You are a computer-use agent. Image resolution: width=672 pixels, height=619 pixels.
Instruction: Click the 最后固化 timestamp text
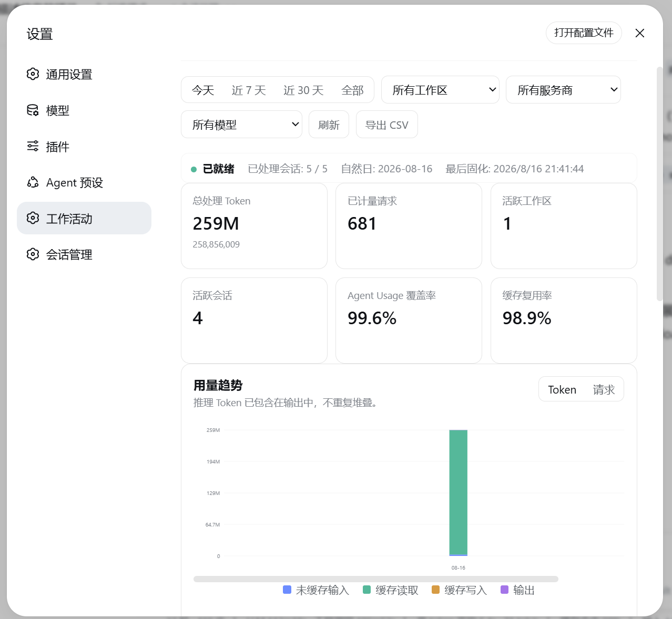point(515,169)
